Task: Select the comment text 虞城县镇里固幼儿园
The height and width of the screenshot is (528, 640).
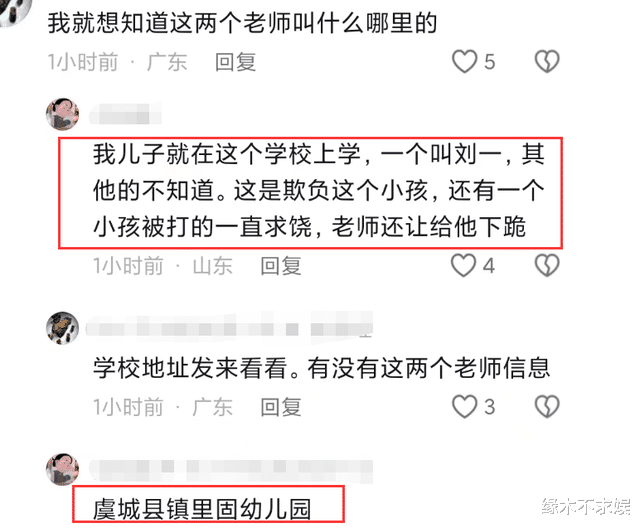Action: (x=202, y=509)
